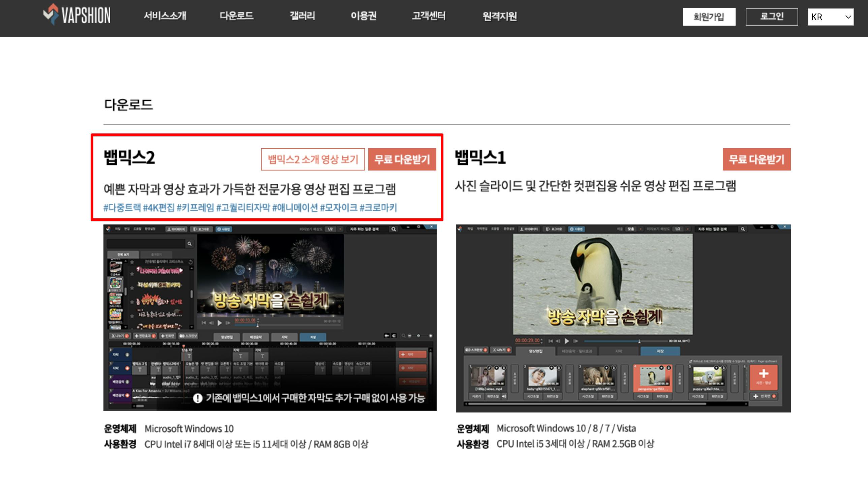Click the speaker icon below the first video clip
Viewport: 868px width, 490px height.
tap(504, 396)
